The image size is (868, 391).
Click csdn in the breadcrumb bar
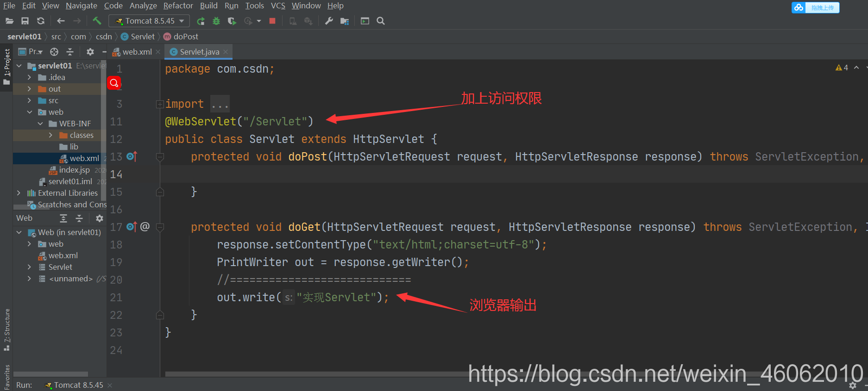coord(104,37)
